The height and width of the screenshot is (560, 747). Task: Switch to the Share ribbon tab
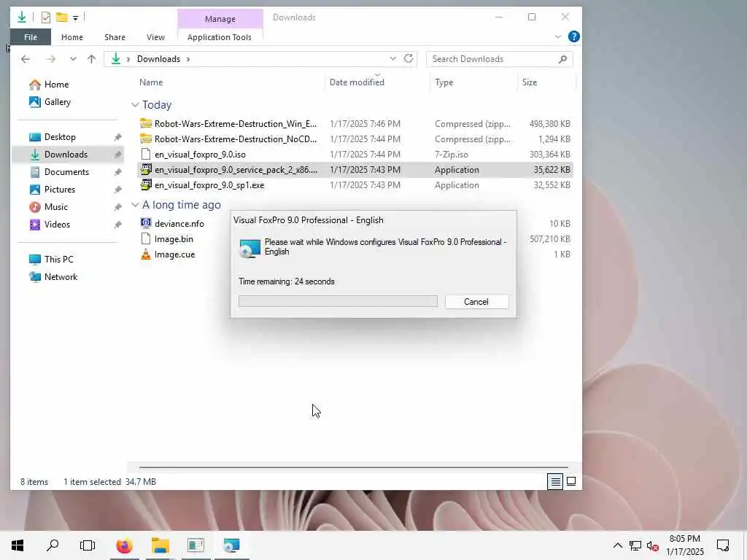tap(115, 37)
